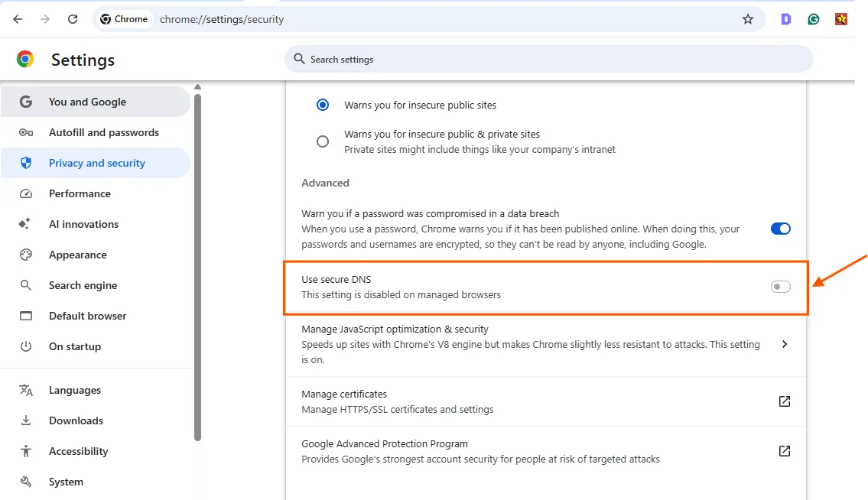Click the magnifier icon in Search settings
The width and height of the screenshot is (868, 500).
pos(300,59)
